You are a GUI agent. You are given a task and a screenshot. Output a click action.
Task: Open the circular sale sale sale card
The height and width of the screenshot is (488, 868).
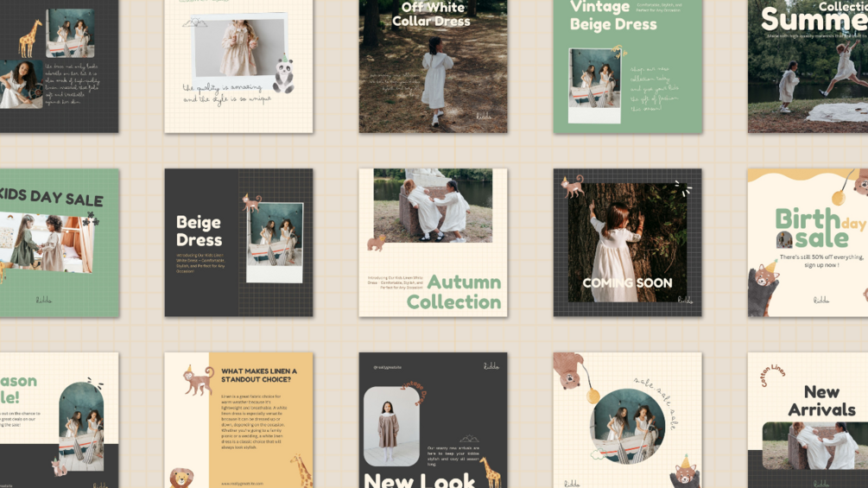coord(628,420)
